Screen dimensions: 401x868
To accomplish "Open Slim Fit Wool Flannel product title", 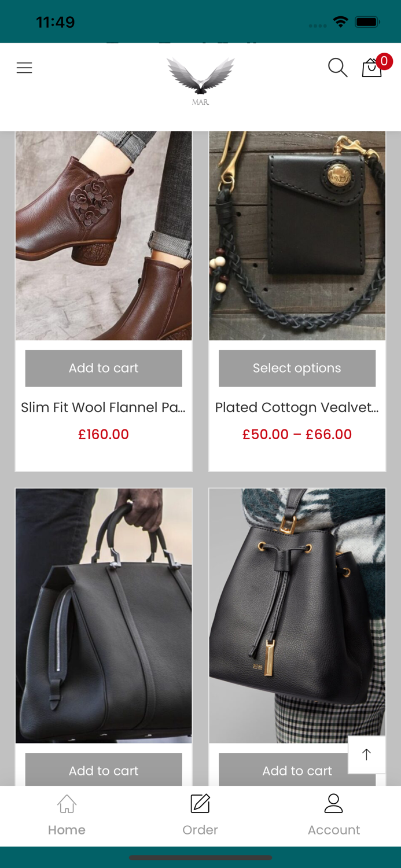I will tap(104, 407).
